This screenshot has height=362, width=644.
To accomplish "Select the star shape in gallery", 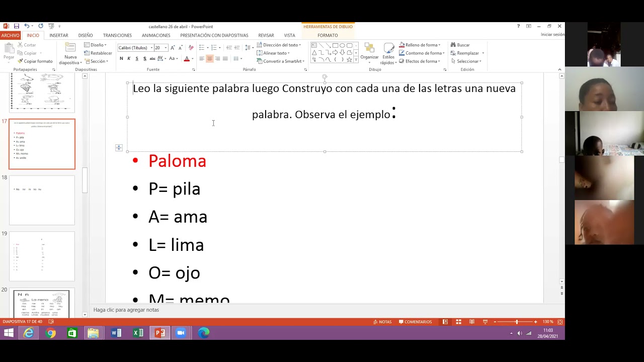I will click(x=349, y=59).
